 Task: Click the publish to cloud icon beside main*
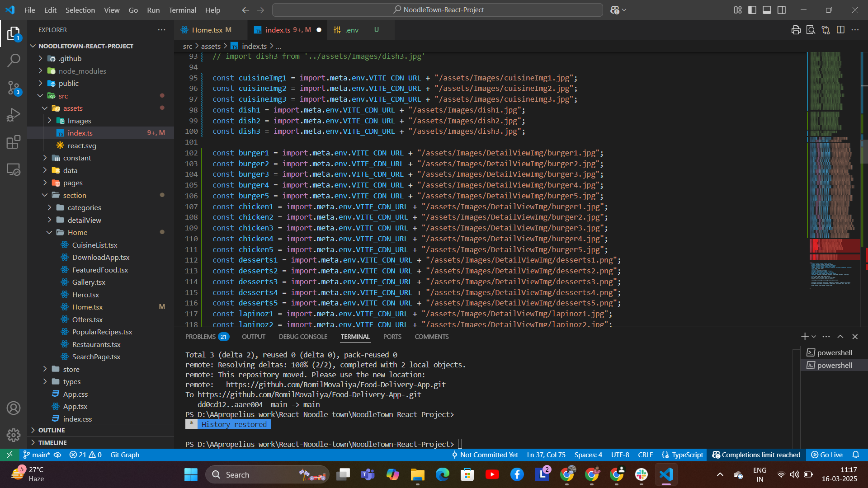pyautogui.click(x=57, y=455)
